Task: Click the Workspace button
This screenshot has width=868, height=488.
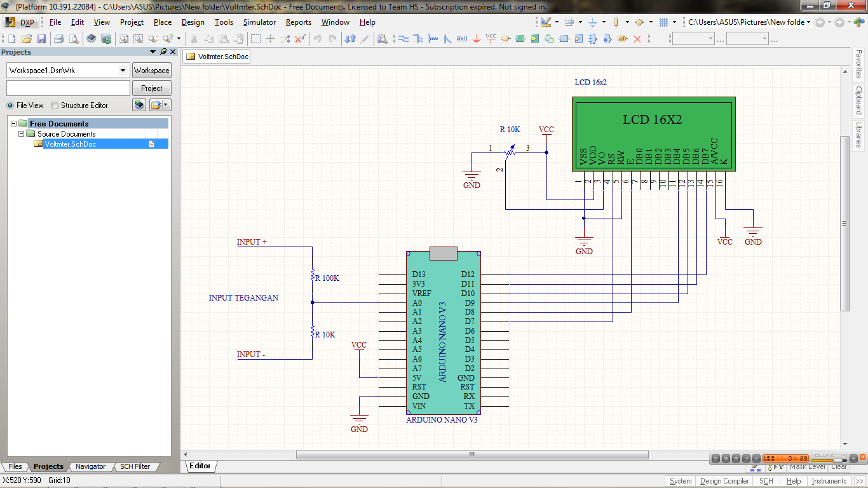Action: 151,70
